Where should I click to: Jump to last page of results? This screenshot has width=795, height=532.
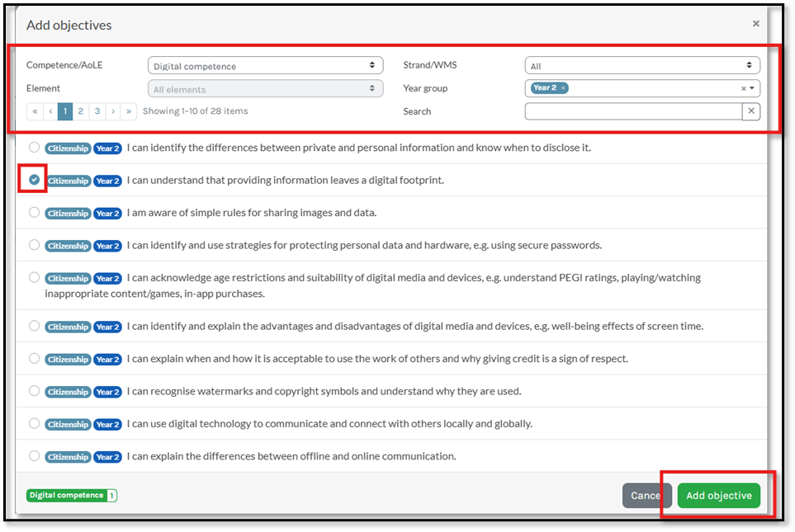pos(129,111)
